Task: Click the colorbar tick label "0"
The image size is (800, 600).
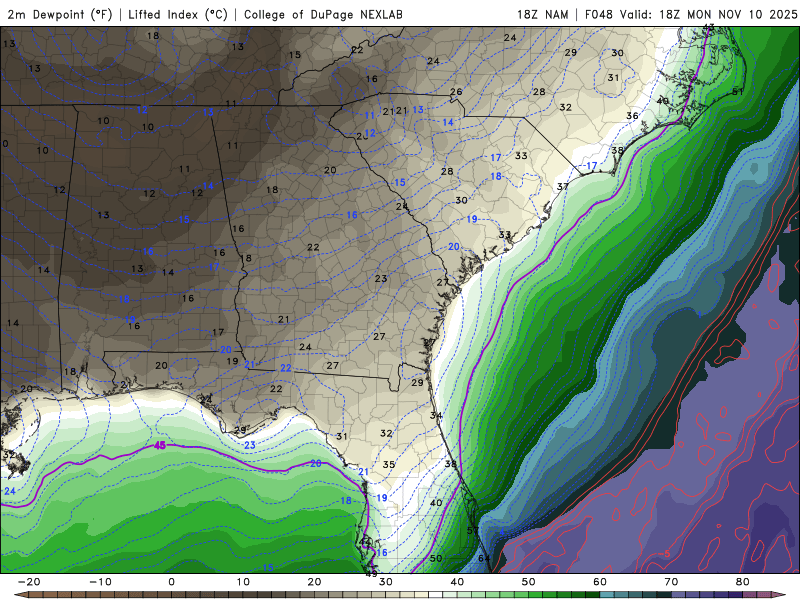Action: pos(171,582)
